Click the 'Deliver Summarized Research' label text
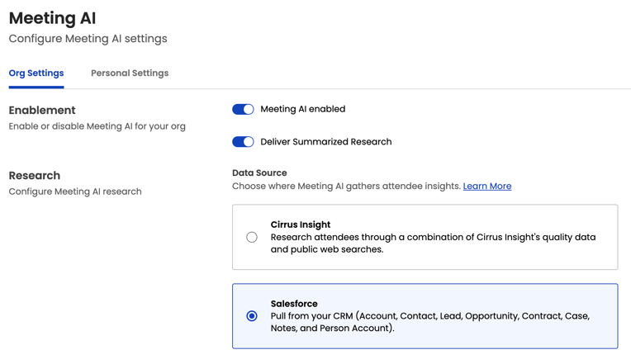The height and width of the screenshot is (364, 631). click(x=325, y=142)
